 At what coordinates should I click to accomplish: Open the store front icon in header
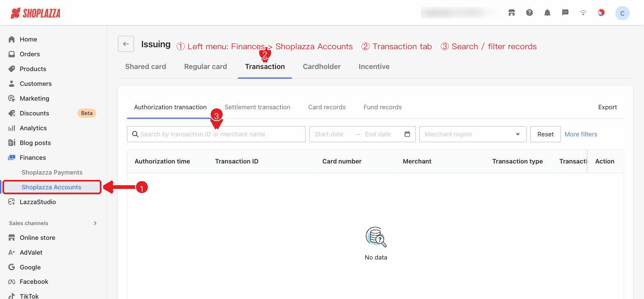tap(511, 13)
